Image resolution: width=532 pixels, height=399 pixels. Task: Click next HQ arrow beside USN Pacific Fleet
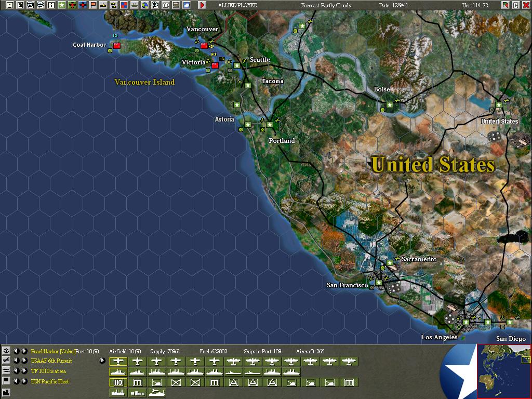(24, 381)
